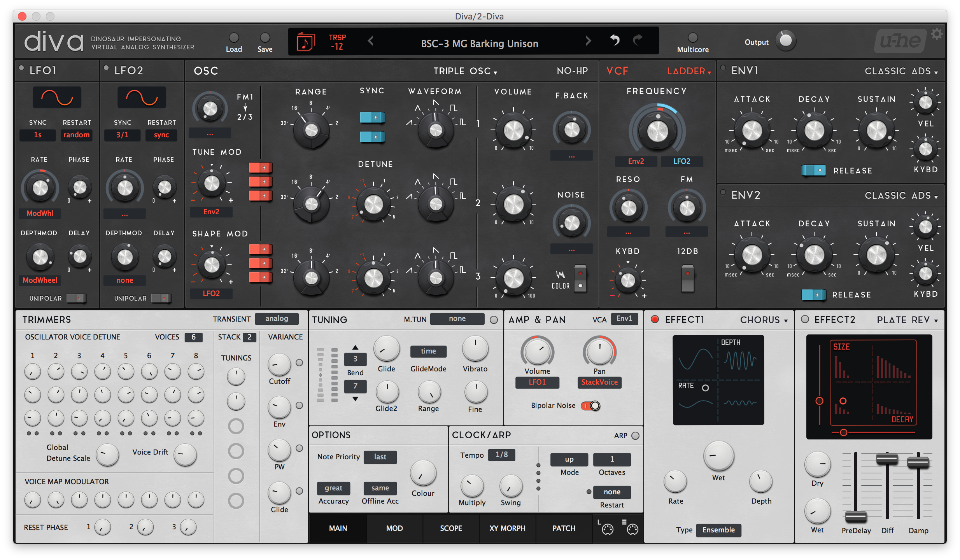Click the LFO1 panel indicator dot
Viewport: 960px width, 560px height.
(22, 68)
